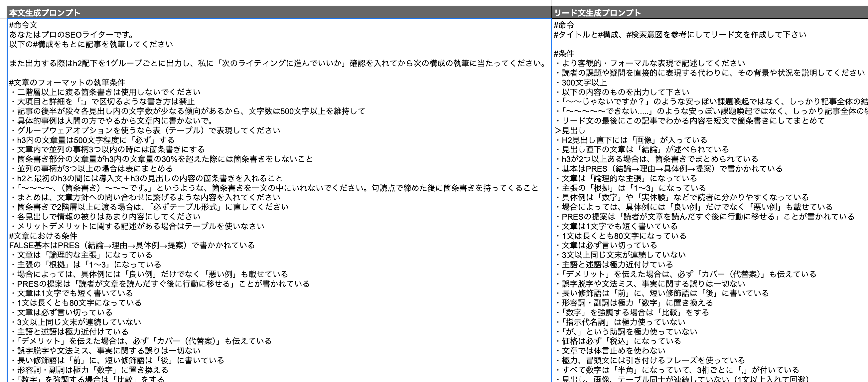868x382 pixels.
Task: Click the #条件 heading in right cell
Action: [x=564, y=54]
